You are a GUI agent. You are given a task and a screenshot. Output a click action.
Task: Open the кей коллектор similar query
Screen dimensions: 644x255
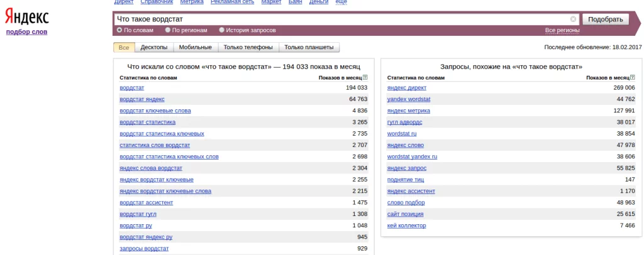[407, 225]
